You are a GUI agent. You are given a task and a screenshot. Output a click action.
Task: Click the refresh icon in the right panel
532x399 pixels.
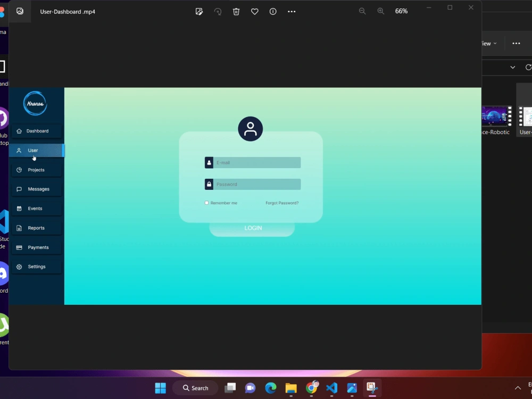[528, 67]
